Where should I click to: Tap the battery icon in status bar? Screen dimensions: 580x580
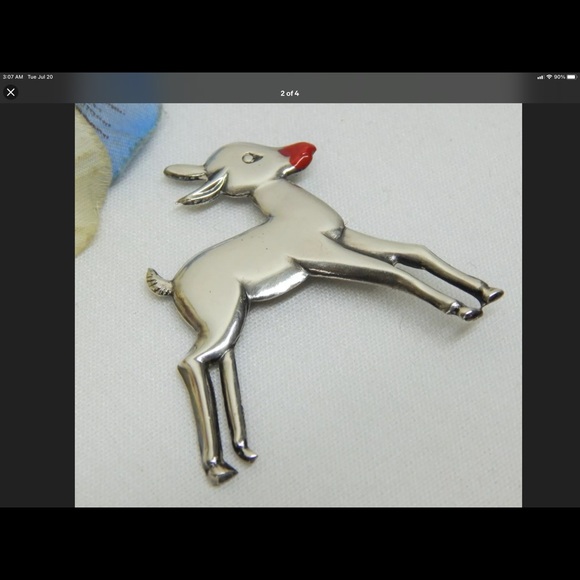tap(571, 77)
